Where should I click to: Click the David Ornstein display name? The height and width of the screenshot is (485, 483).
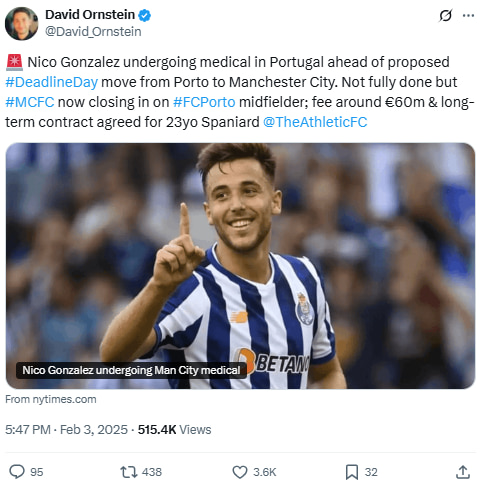tap(90, 15)
